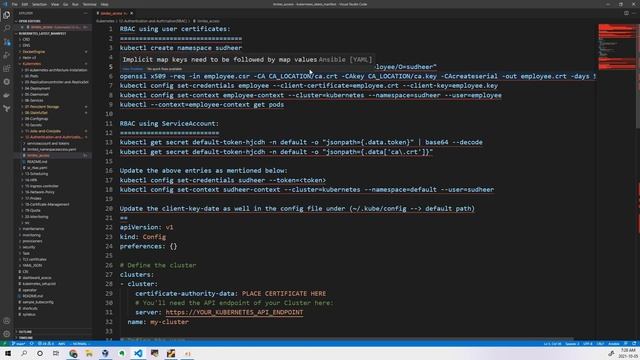Open the Selection menu
This screenshot has height=360, width=640.
[x=39, y=4]
